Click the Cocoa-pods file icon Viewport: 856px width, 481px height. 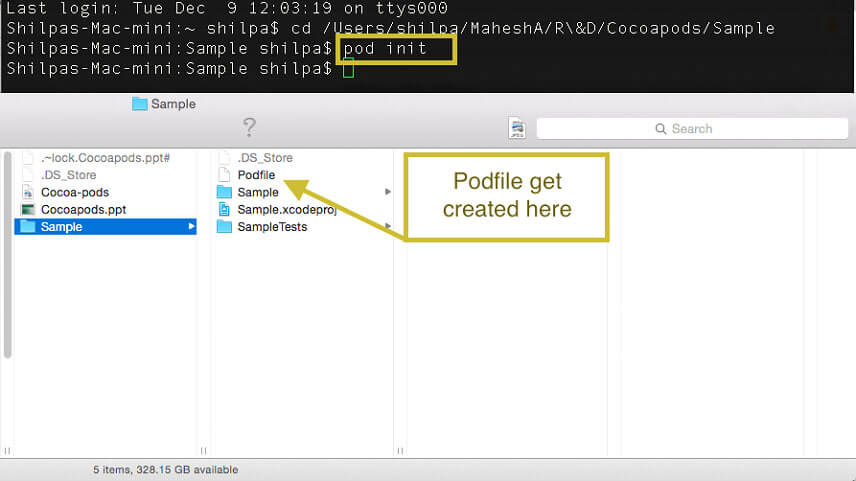pos(28,192)
